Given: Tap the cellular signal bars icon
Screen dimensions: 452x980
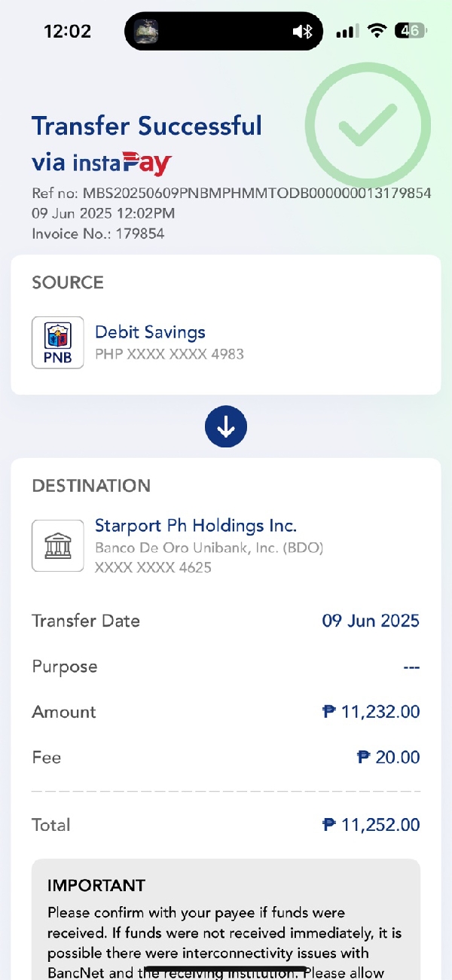Looking at the screenshot, I should coord(347,32).
